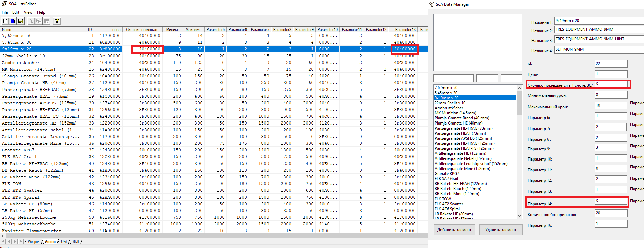Click the id input field
This screenshot has height=248, width=644.
click(611, 64)
